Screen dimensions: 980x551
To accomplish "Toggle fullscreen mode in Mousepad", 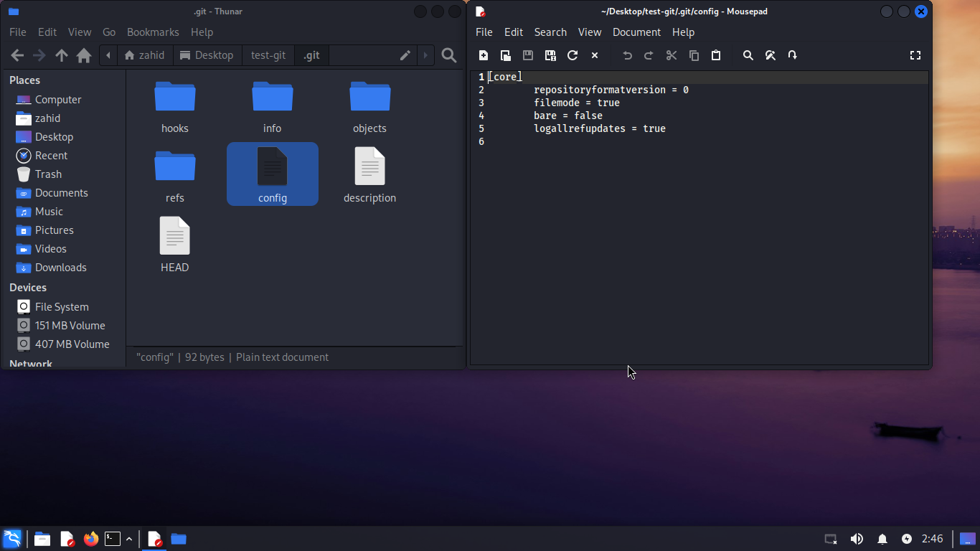I will point(915,55).
